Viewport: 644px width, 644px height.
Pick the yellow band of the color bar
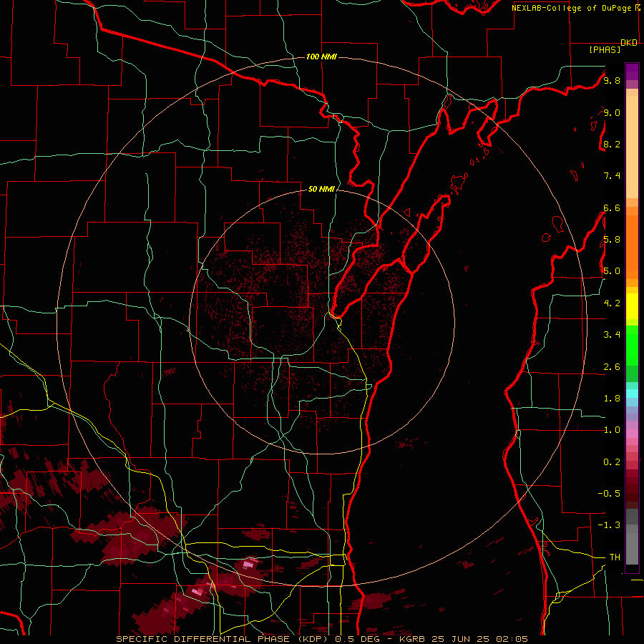632,306
